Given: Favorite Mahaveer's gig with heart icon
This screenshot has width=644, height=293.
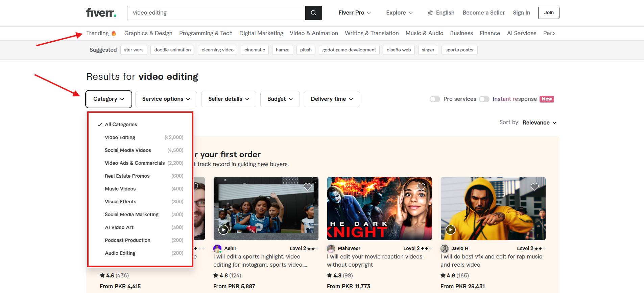Looking at the screenshot, I should point(421,187).
